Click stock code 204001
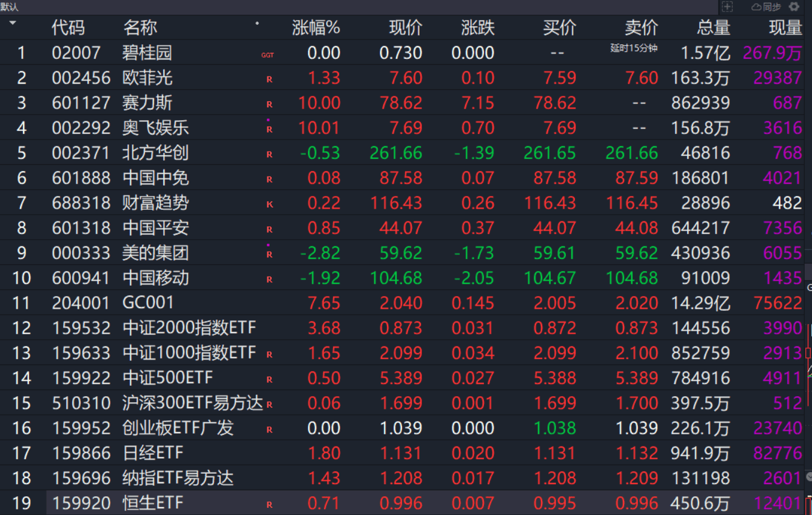Viewport: 812px width, 515px height. (81, 303)
